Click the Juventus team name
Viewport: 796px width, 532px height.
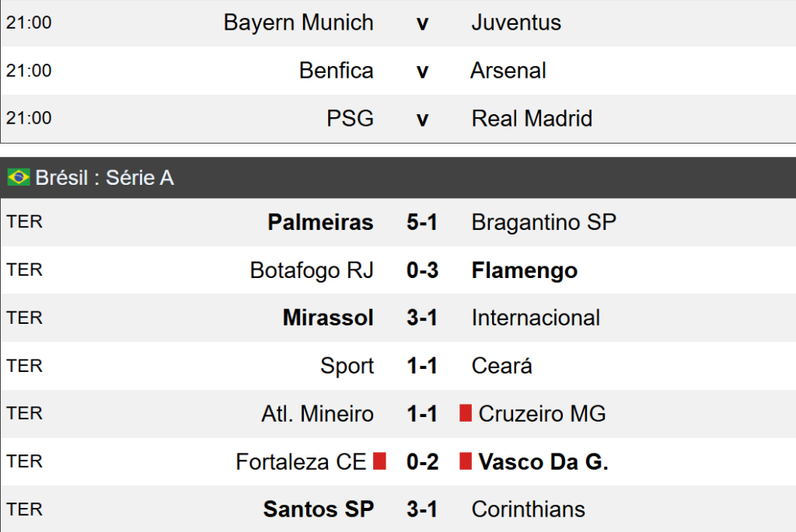(x=516, y=23)
